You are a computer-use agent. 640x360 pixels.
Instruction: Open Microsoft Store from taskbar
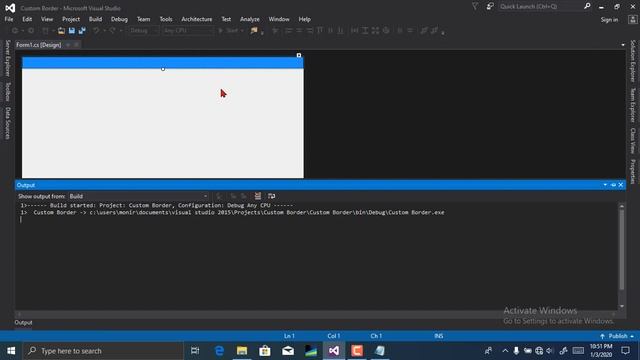click(x=265, y=351)
